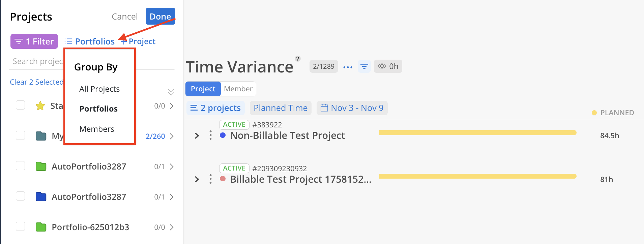Image resolution: width=644 pixels, height=244 pixels.
Task: Expand the Billable Test Project row
Action: coord(197,179)
